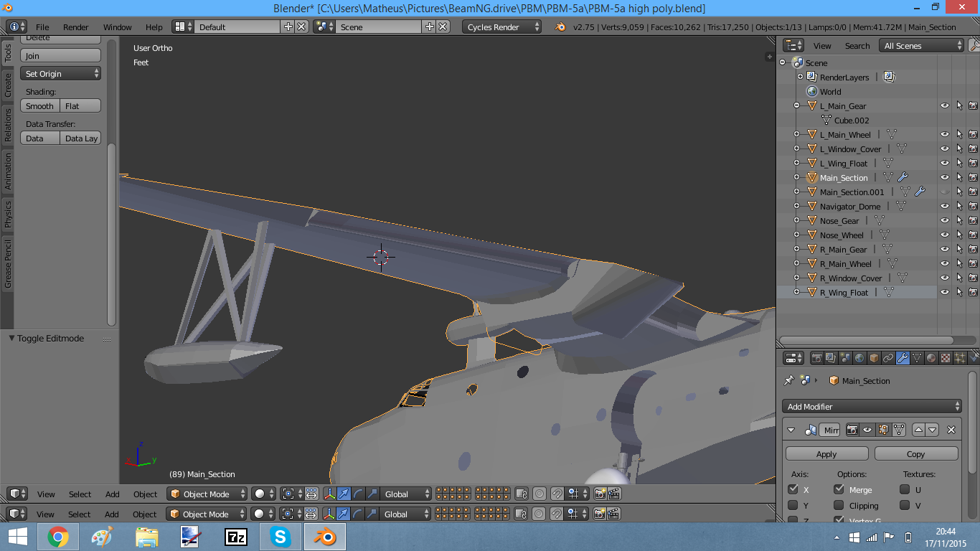Enable Textures V checkbox
The height and width of the screenshot is (551, 980).
(x=905, y=505)
